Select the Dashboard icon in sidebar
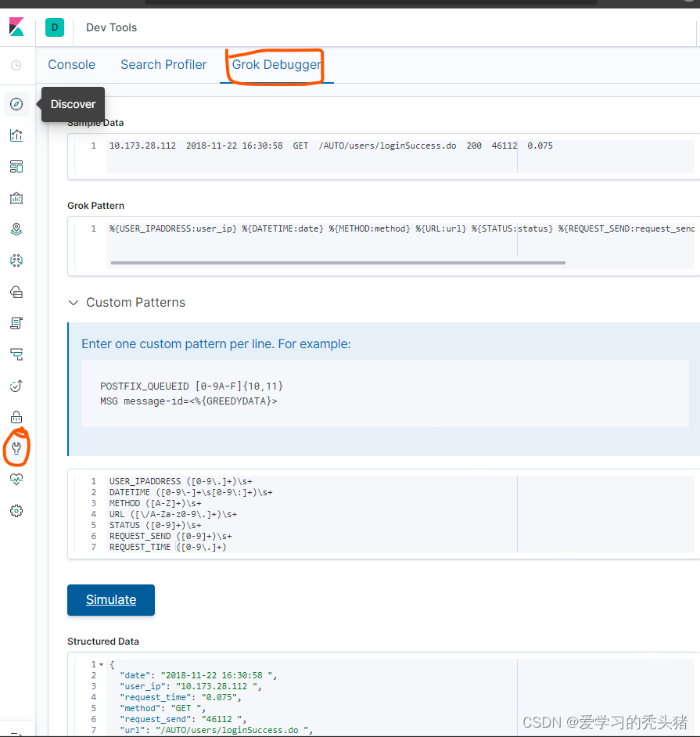The width and height of the screenshot is (700, 737). [16, 167]
